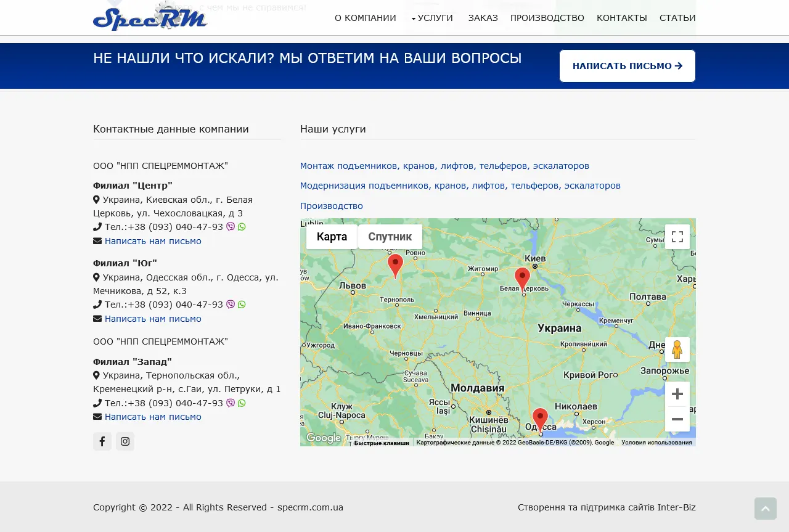The height and width of the screenshot is (532, 789).
Task: Click the envelope icon beside Филиал "Запад" email
Action: [97, 416]
